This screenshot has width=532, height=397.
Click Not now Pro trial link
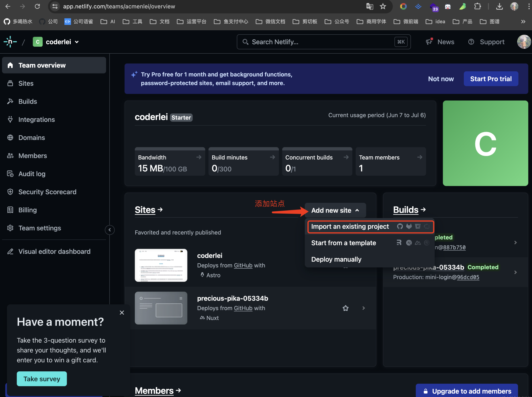441,78
